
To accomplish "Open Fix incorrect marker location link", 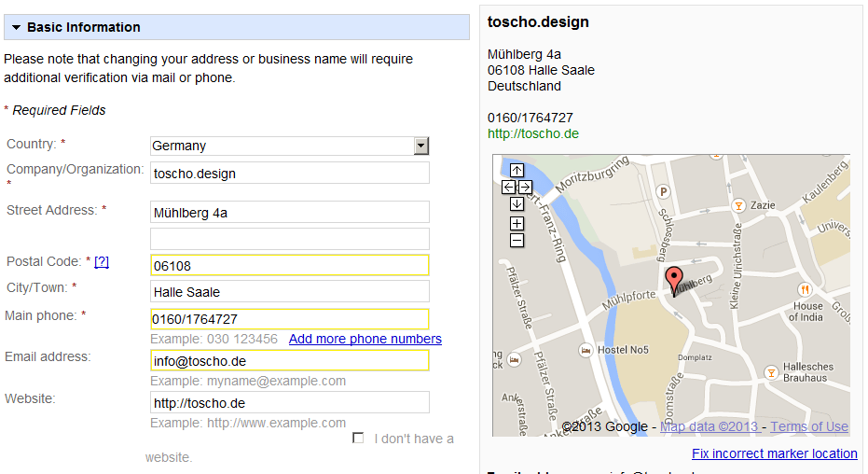I will coord(775,453).
